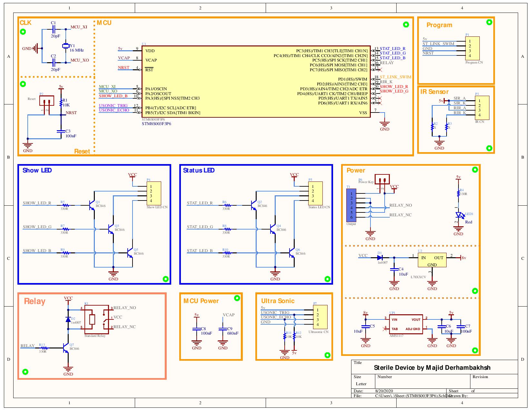Screen dimensions: 532x411
Task: Select transistor Q5 BC846
Action: (129, 252)
